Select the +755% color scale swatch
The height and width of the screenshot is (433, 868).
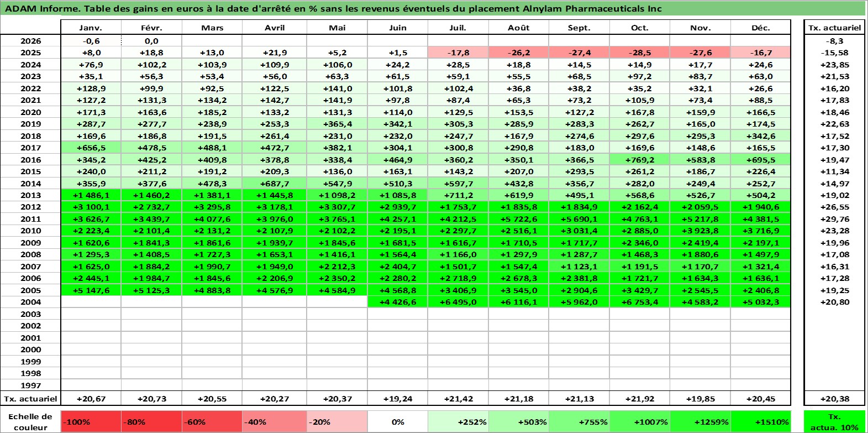pos(579,421)
